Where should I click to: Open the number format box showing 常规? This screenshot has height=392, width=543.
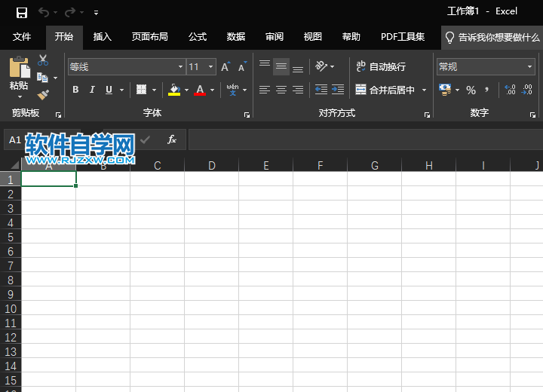point(486,66)
